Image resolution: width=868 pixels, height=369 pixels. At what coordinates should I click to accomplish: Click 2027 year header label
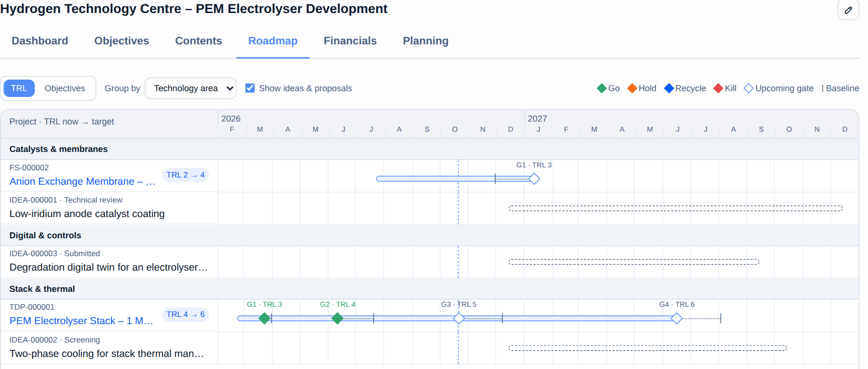(537, 119)
